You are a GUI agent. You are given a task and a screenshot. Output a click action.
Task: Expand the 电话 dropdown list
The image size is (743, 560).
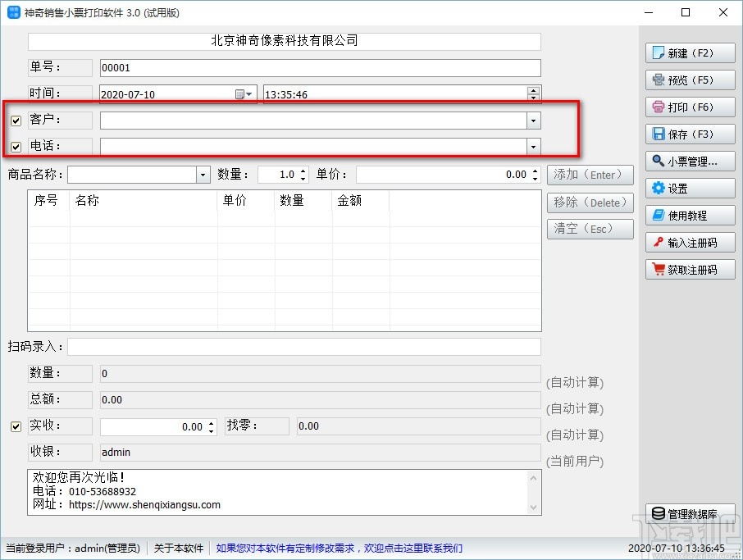(x=534, y=147)
